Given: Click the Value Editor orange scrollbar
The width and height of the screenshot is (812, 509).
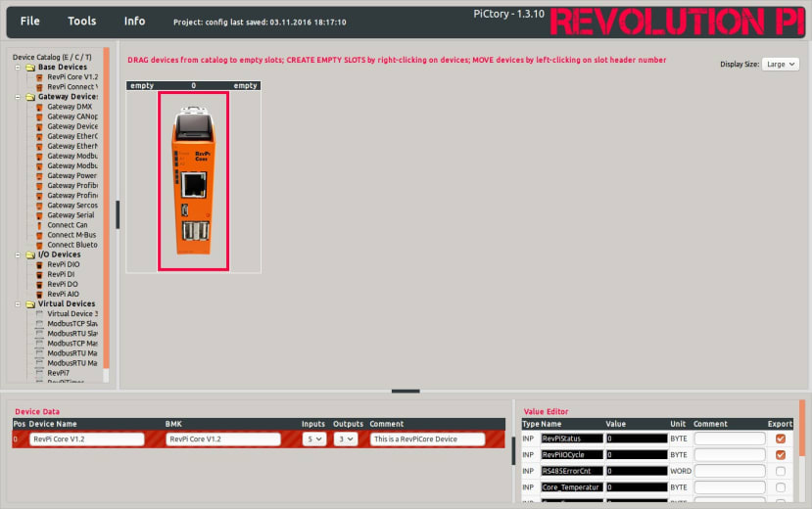Looking at the screenshot, I should (802, 428).
